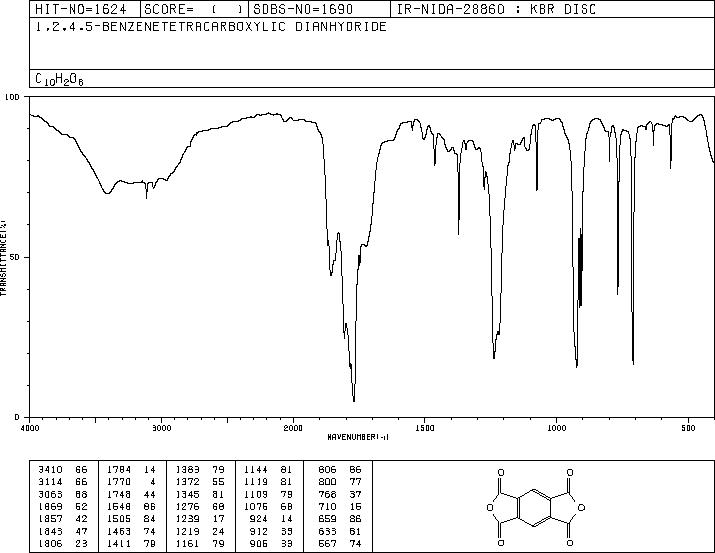This screenshot has height=553, width=715.
Task: Click the HIT-NO=1624 header cell
Action: [80, 9]
